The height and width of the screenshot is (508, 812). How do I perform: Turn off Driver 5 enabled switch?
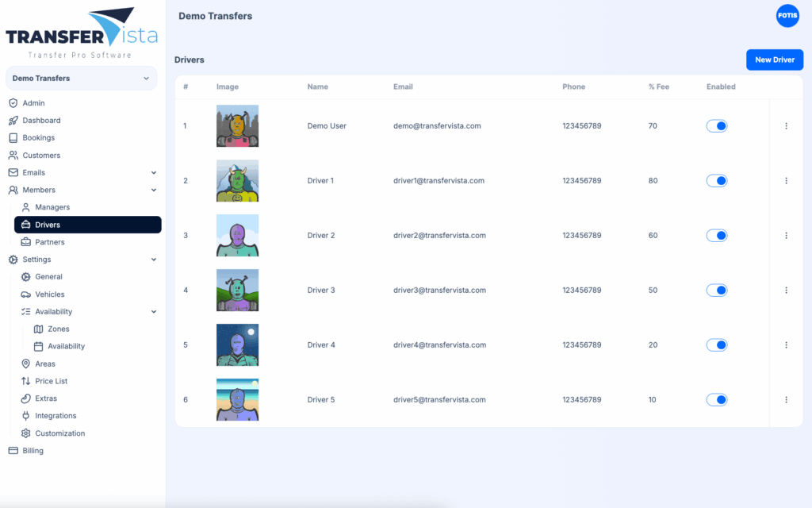[717, 400]
